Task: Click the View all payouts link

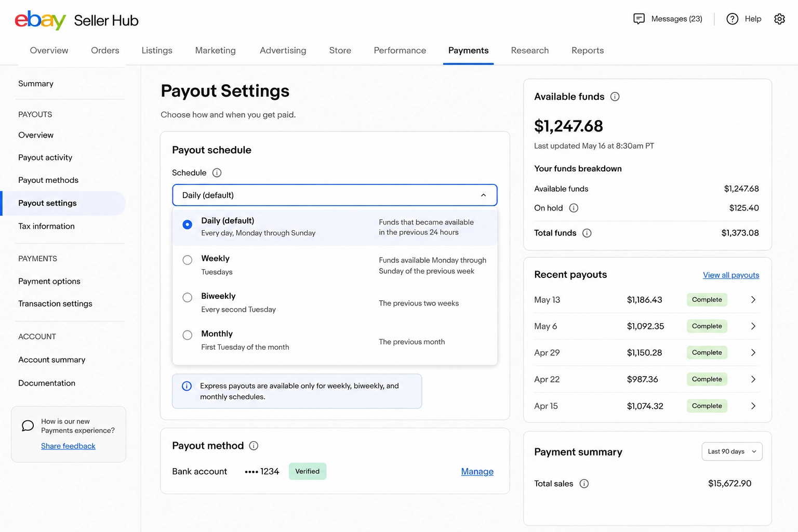Action: [731, 275]
